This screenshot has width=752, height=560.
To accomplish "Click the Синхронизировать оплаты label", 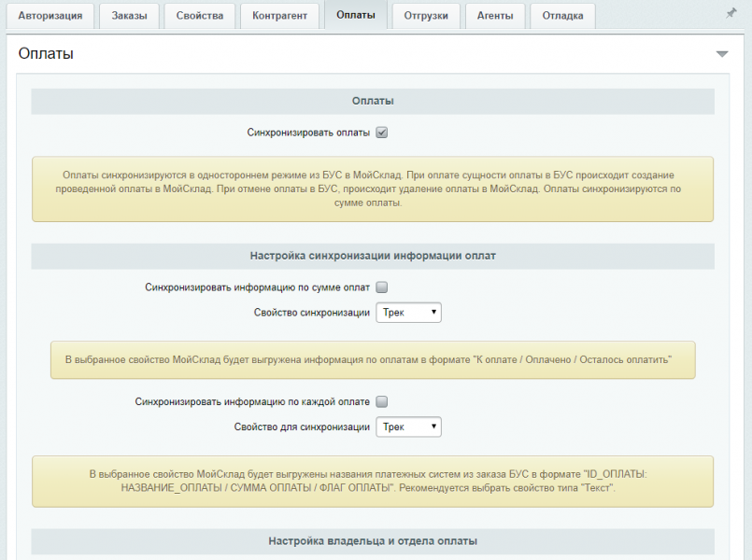I will 308,133.
